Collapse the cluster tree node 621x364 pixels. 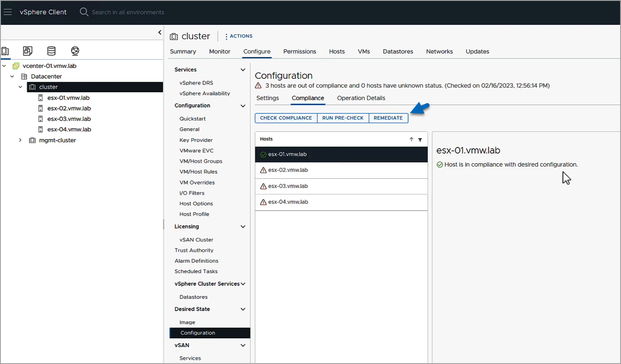pos(20,87)
